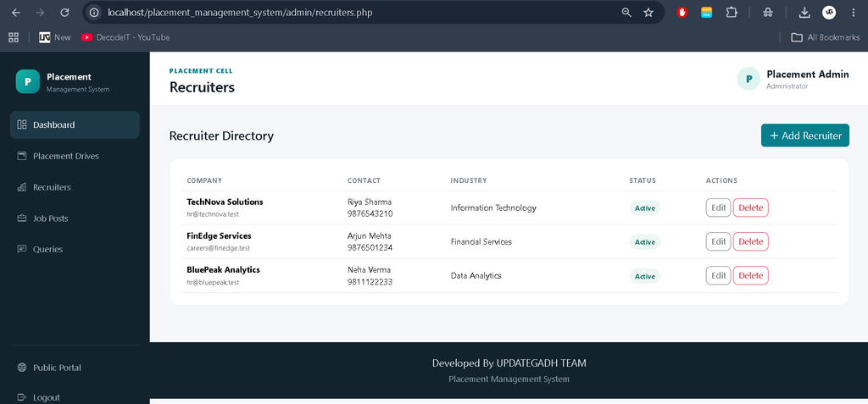Click the Data Analytics industry cell
The image size is (868, 404).
476,275
